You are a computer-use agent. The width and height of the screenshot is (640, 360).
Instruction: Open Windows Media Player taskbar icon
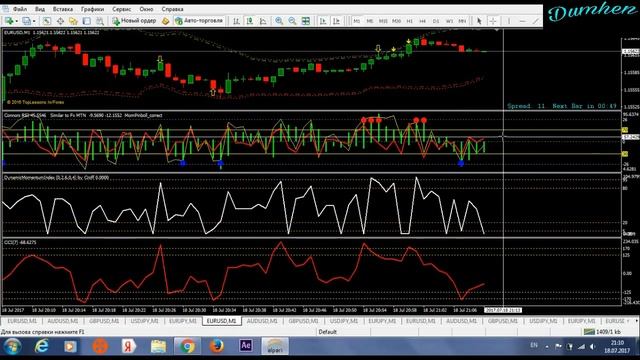click(x=70, y=347)
